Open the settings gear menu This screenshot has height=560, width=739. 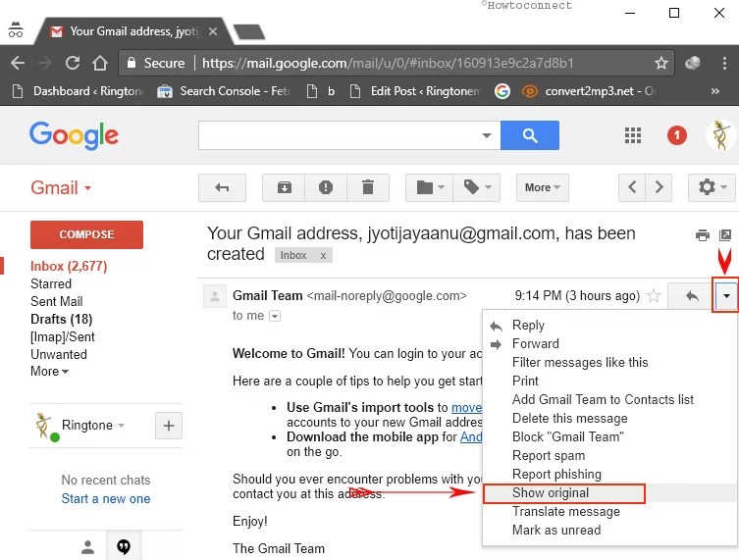point(712,188)
